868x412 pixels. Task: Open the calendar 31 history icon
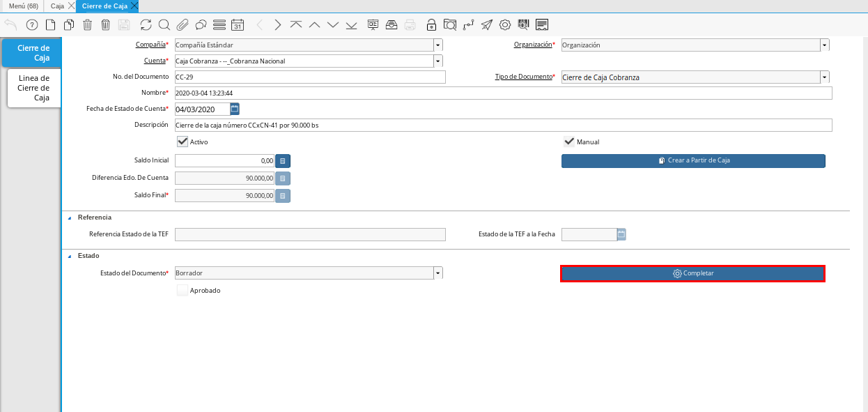pyautogui.click(x=238, y=25)
